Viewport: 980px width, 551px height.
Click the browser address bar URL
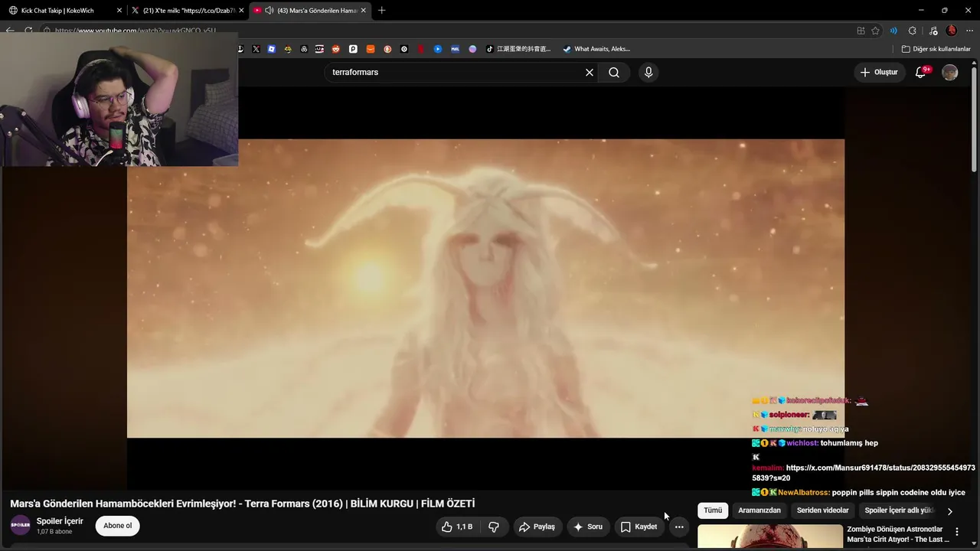coord(136,31)
